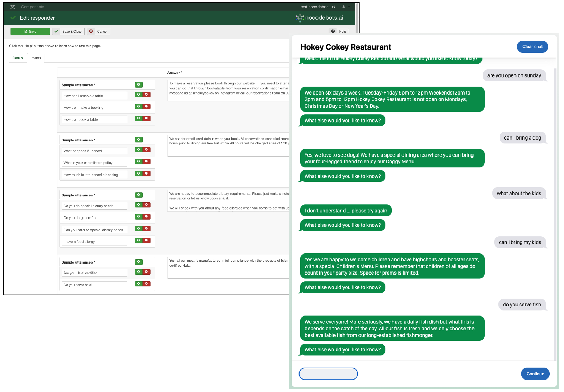564x392 pixels.
Task: Click the chat message input box
Action: tap(328, 374)
